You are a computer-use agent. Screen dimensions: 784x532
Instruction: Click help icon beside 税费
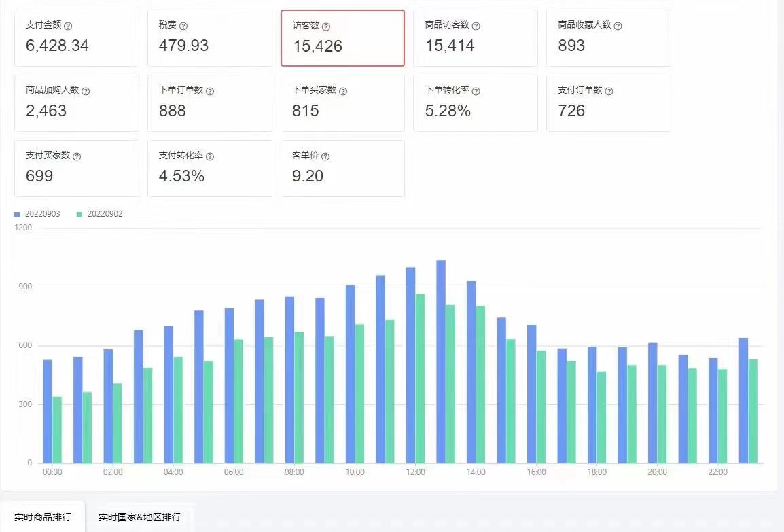coord(183,26)
